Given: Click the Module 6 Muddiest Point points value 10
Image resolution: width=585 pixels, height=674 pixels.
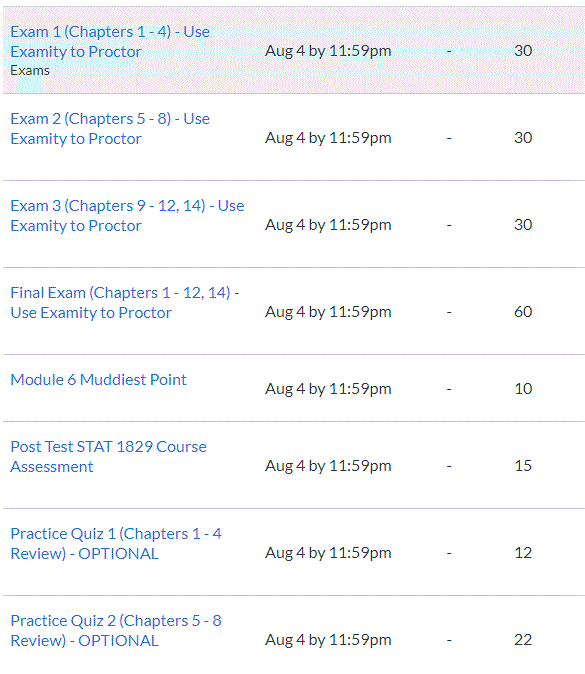Looking at the screenshot, I should tap(523, 389).
